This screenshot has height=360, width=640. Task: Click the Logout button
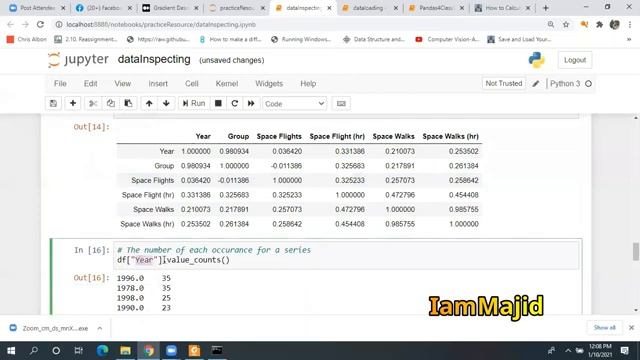(575, 60)
